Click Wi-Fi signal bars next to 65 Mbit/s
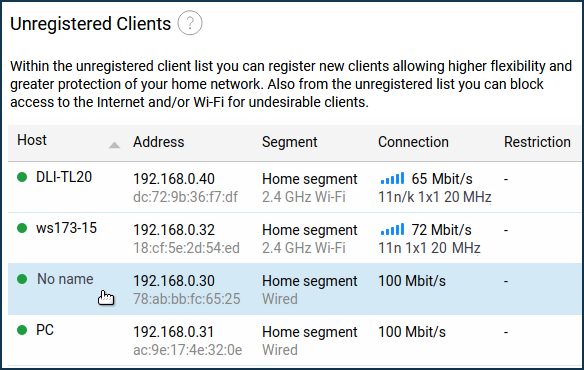 coord(392,178)
